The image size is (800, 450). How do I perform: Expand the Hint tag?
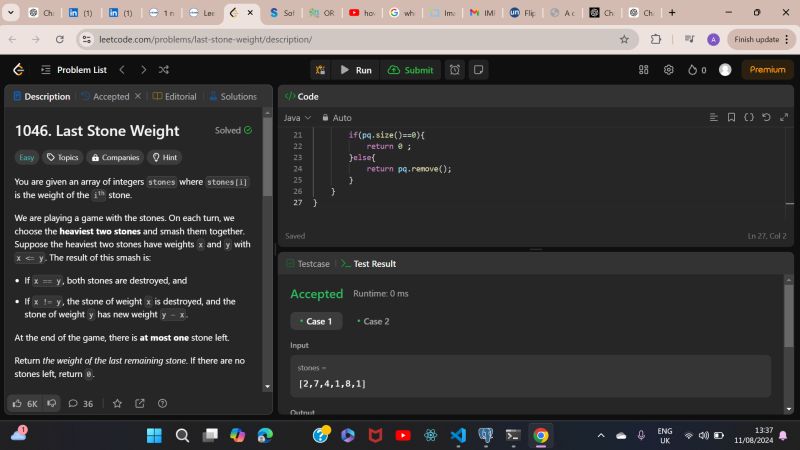[x=165, y=157]
